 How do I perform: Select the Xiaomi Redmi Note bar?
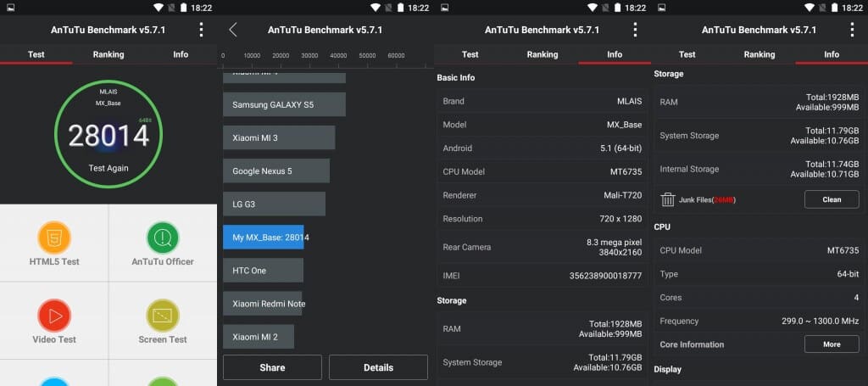[263, 304]
